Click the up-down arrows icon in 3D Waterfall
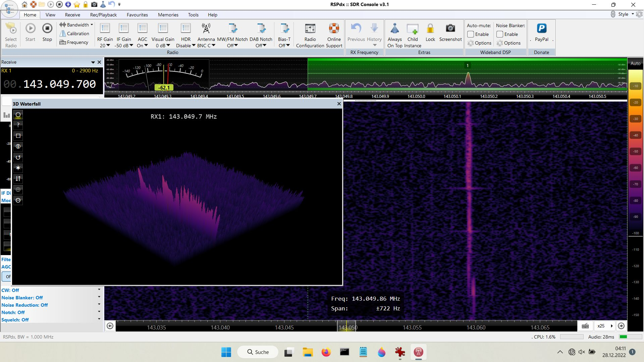This screenshot has width=644, height=362. tap(18, 179)
